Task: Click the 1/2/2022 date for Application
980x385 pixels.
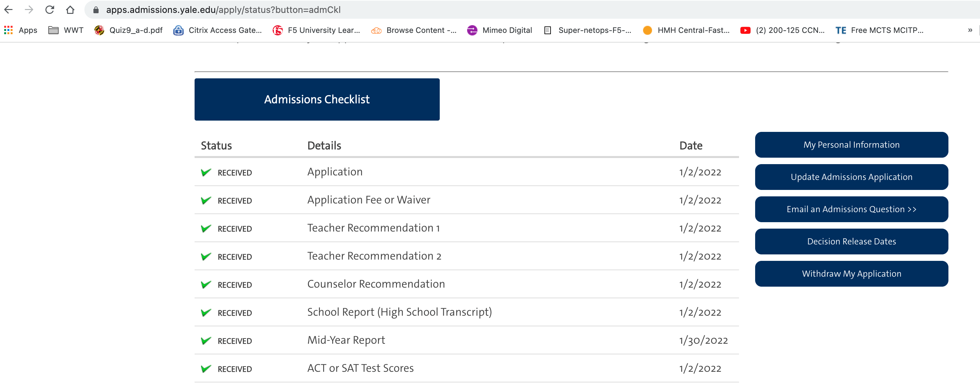Action: [x=700, y=172]
